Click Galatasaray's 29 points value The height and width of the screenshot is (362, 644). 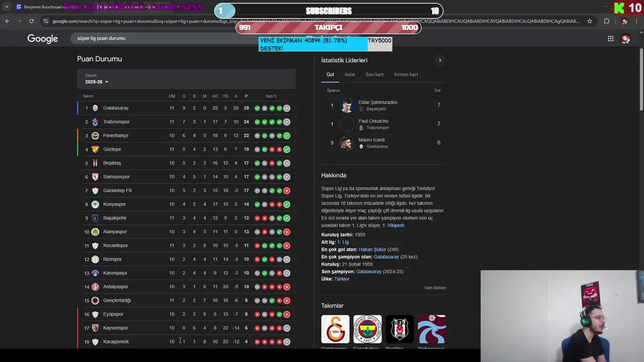(x=246, y=108)
